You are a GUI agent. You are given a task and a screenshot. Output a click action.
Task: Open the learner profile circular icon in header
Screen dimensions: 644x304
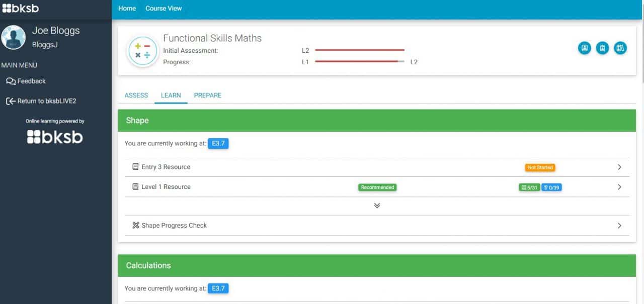tap(584, 48)
